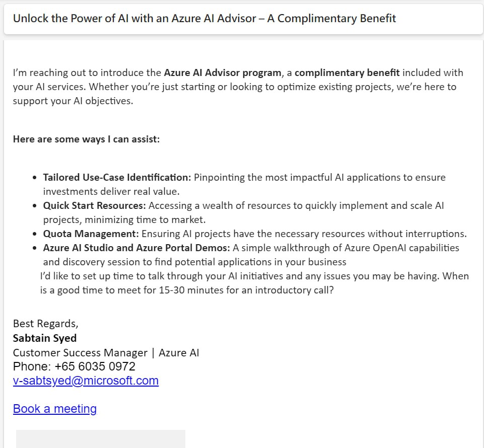Click the "minimizing time to market" text

tap(146, 219)
